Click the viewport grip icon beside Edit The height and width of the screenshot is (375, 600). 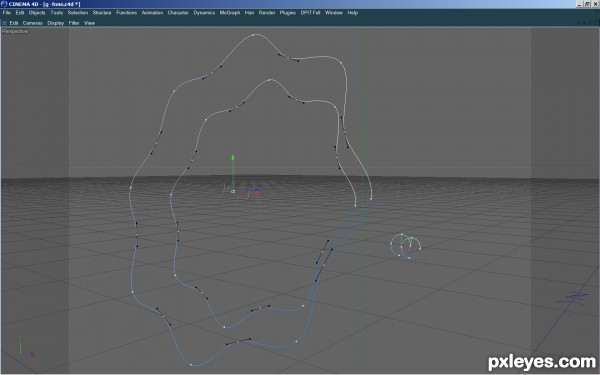tap(5, 23)
